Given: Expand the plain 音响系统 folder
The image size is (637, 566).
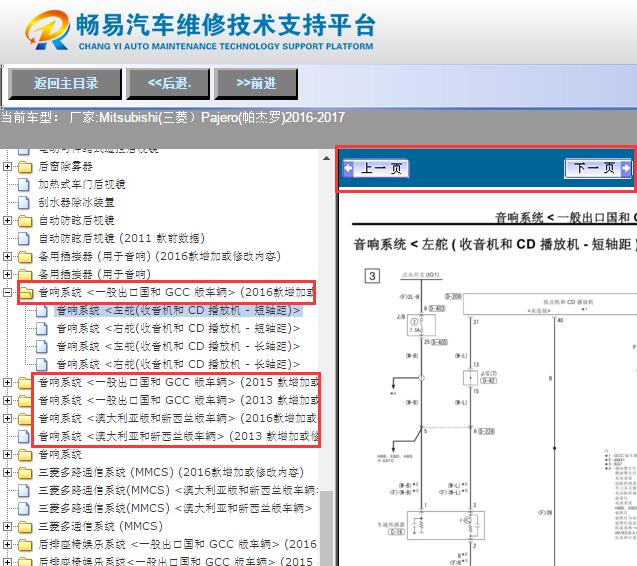Looking at the screenshot, I should [7, 454].
